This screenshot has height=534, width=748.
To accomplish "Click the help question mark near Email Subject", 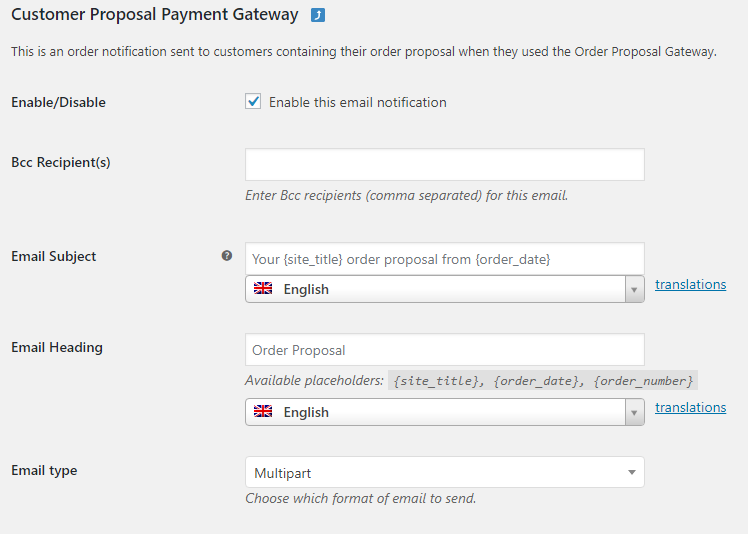I will tap(227, 256).
